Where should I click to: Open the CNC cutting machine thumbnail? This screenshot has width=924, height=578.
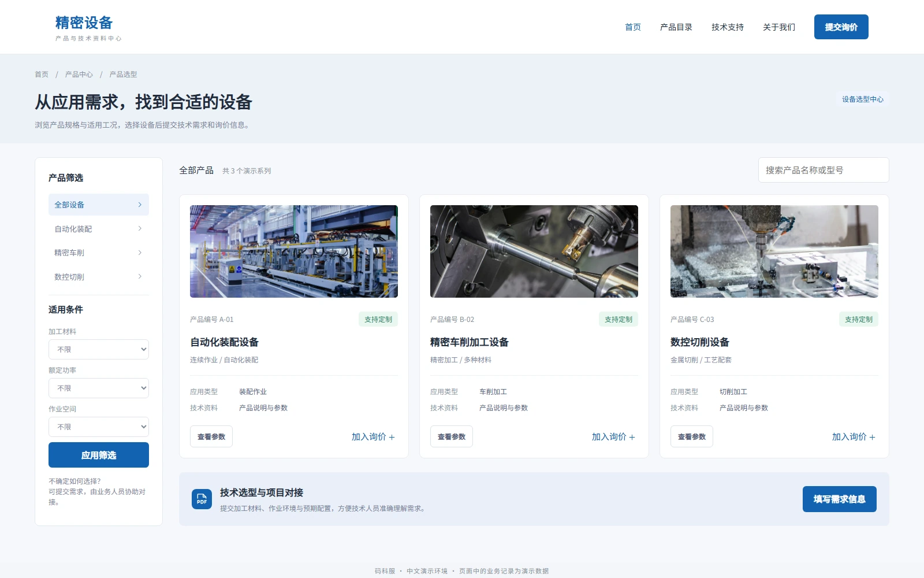tap(774, 251)
